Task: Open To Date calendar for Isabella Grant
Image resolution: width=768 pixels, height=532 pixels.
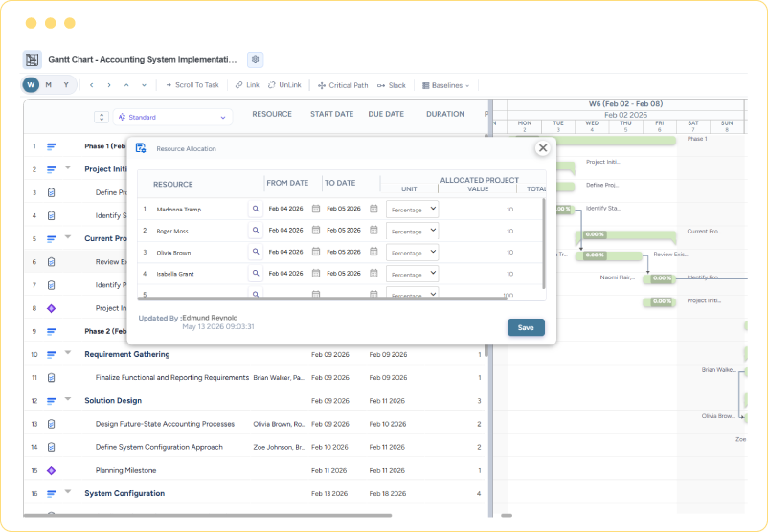Action: click(373, 273)
